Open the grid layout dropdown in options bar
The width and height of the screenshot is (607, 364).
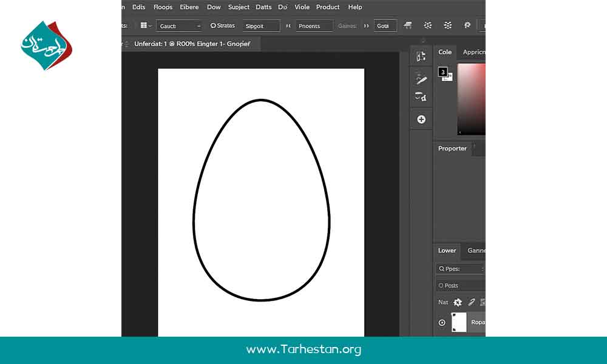146,25
